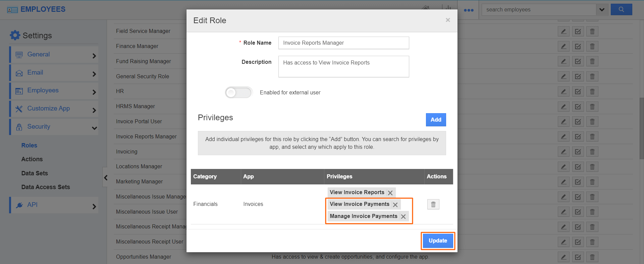Viewport: 644px width, 264px height.
Task: Click the Marketing Manager checklist icon
Action: pos(578,182)
